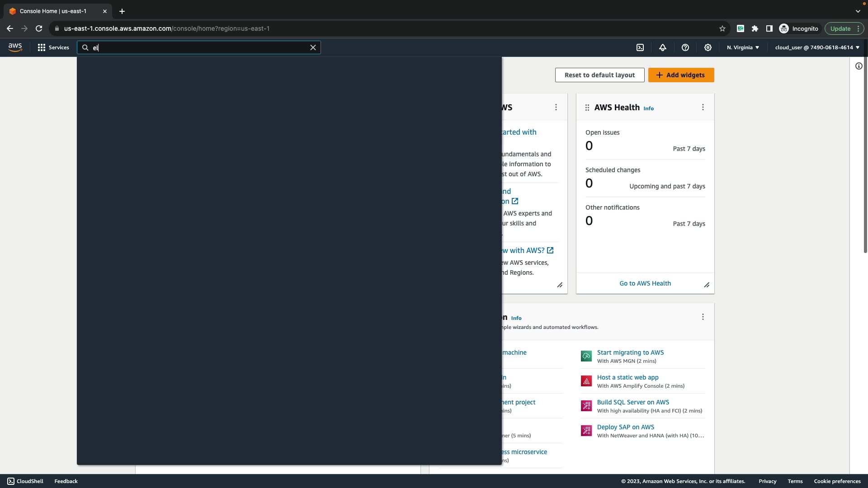Click the Host a static web app icon

pos(586,381)
